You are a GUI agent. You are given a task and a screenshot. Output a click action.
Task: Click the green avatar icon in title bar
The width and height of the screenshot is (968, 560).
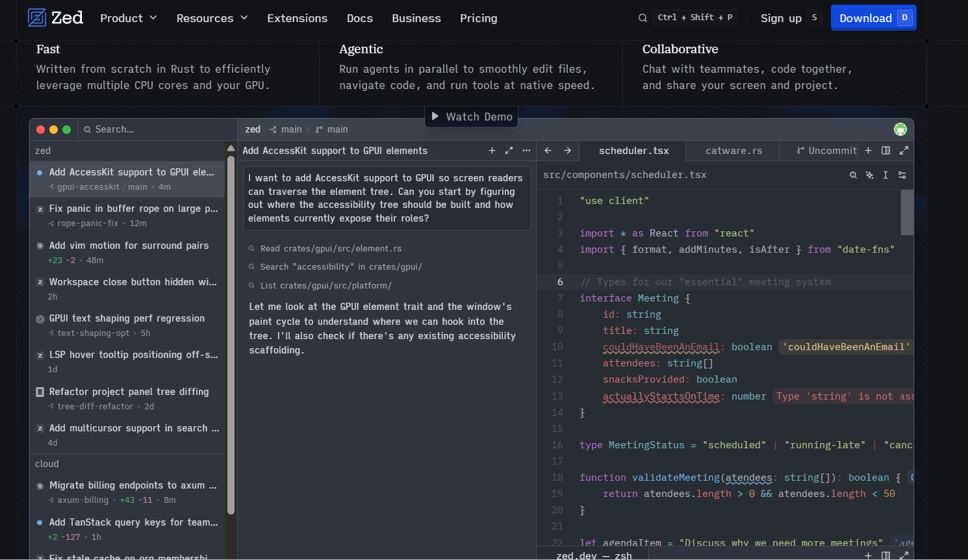tap(900, 129)
